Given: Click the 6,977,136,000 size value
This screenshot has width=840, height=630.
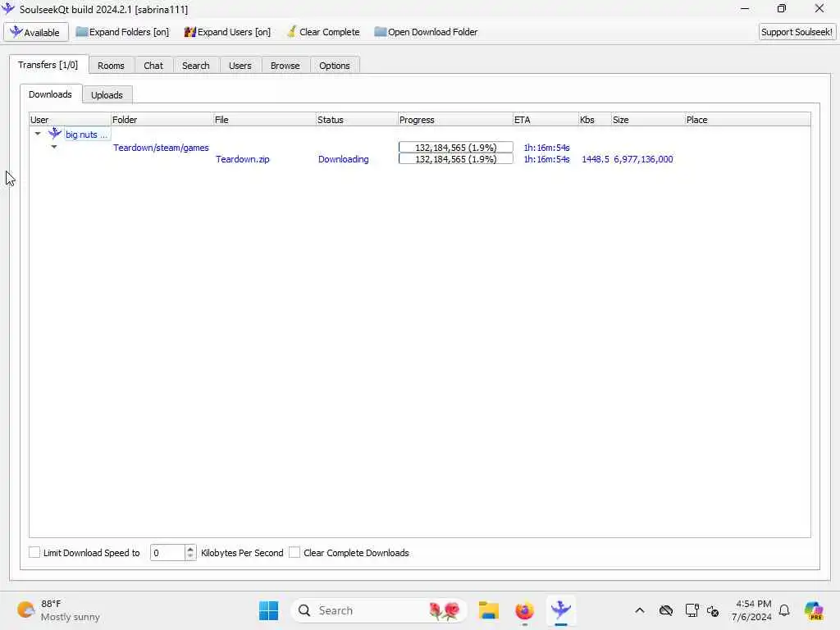Looking at the screenshot, I should click(x=643, y=159).
